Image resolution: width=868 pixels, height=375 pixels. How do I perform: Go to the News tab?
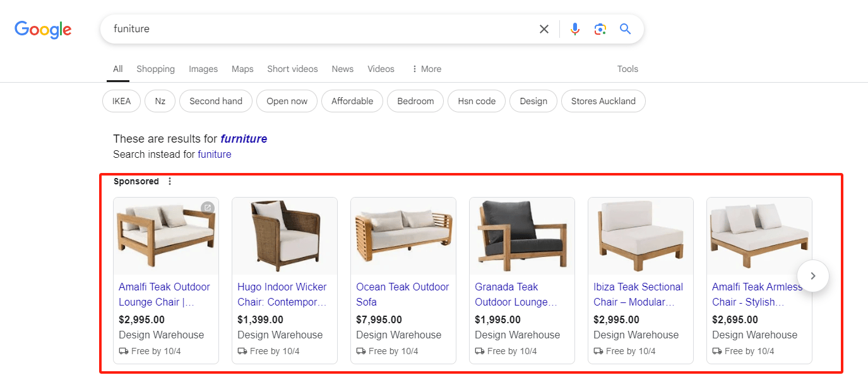click(343, 69)
